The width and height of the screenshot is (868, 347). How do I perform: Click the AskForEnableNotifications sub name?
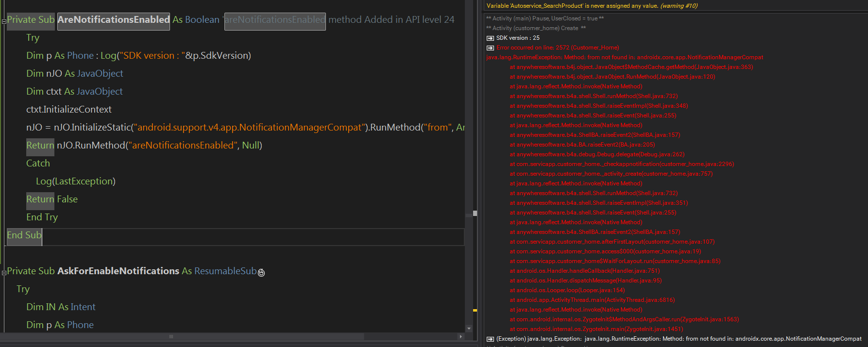pyautogui.click(x=118, y=271)
